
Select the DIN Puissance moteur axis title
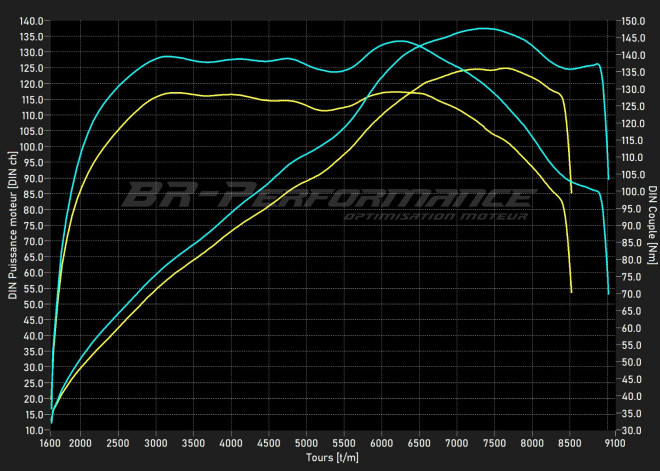coord(13,225)
